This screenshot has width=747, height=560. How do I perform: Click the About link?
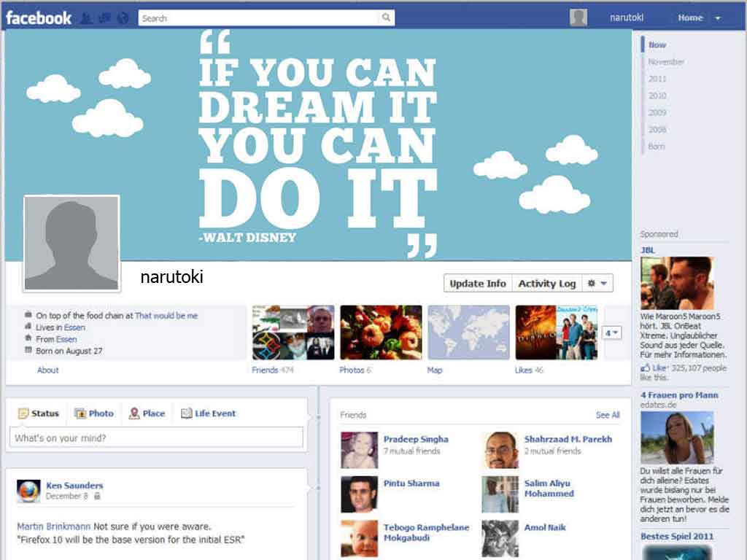point(47,370)
